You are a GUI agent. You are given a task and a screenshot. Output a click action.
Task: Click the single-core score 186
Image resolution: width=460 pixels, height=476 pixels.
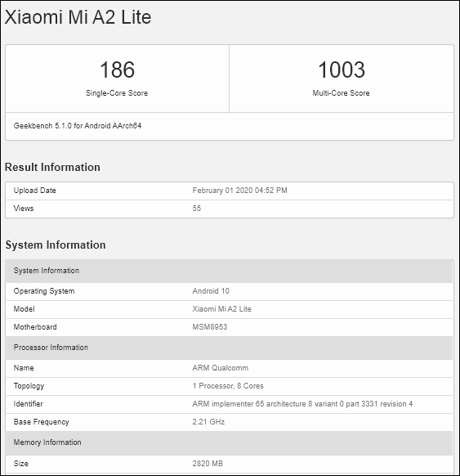click(117, 70)
